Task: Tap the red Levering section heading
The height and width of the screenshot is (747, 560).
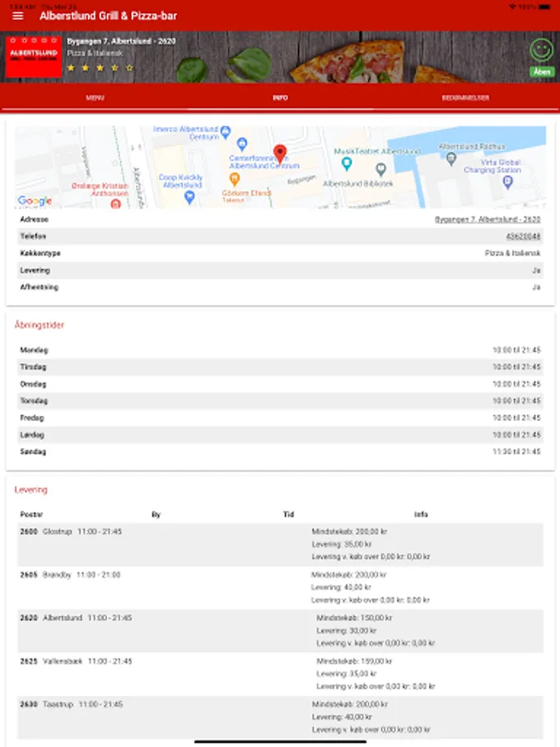Action: [x=31, y=490]
